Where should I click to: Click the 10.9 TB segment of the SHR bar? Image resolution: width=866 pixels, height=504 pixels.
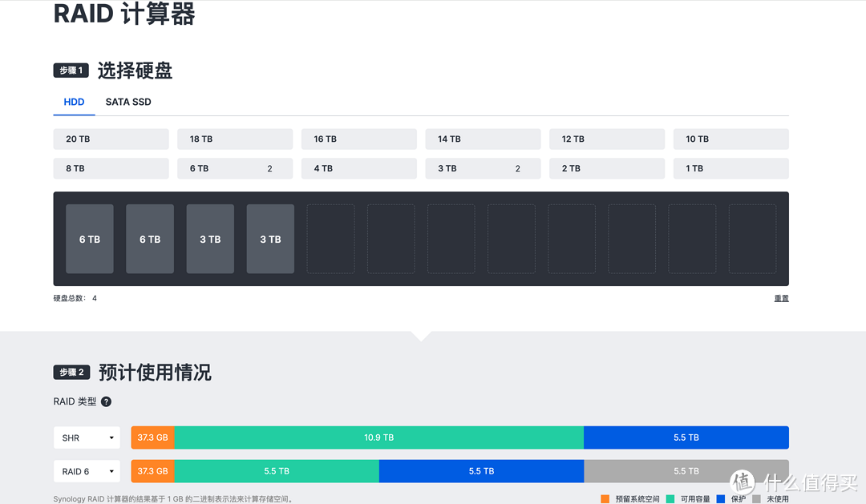[x=379, y=437]
